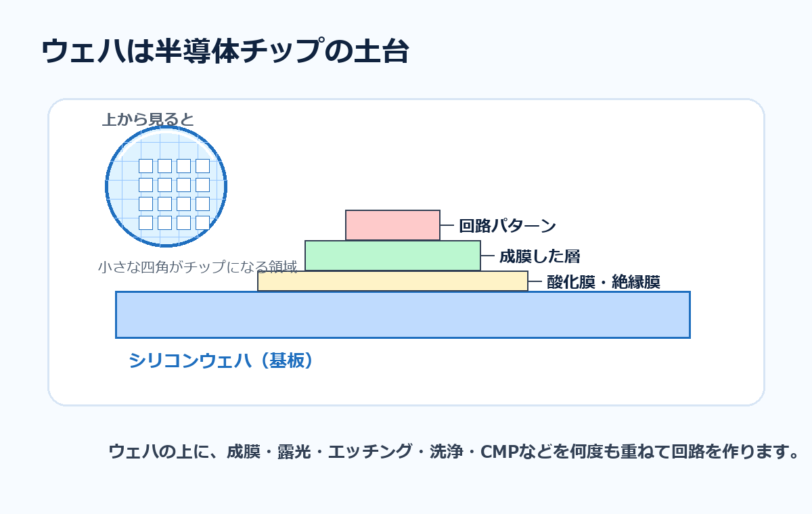812x514 pixels.
Task: Click the word CMP in the bottom sentence
Action: pyautogui.click(x=499, y=451)
